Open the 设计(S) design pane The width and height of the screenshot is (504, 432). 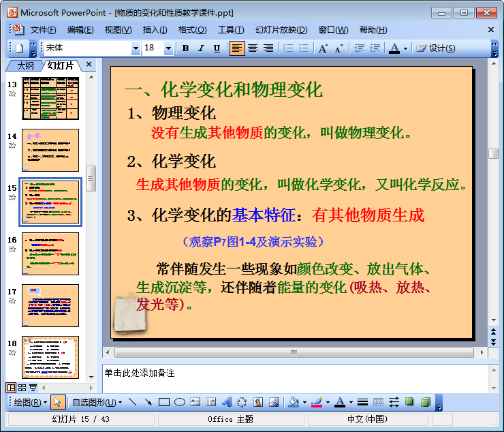pos(435,48)
